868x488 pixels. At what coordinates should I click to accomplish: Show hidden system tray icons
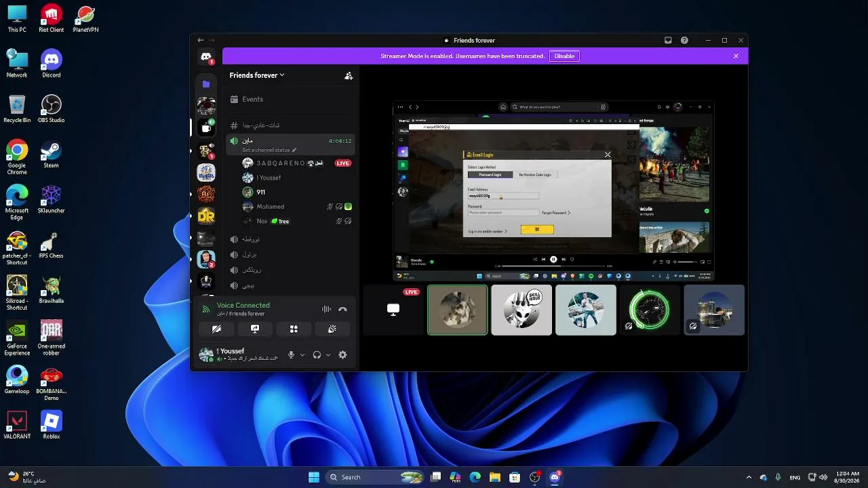pyautogui.click(x=749, y=477)
